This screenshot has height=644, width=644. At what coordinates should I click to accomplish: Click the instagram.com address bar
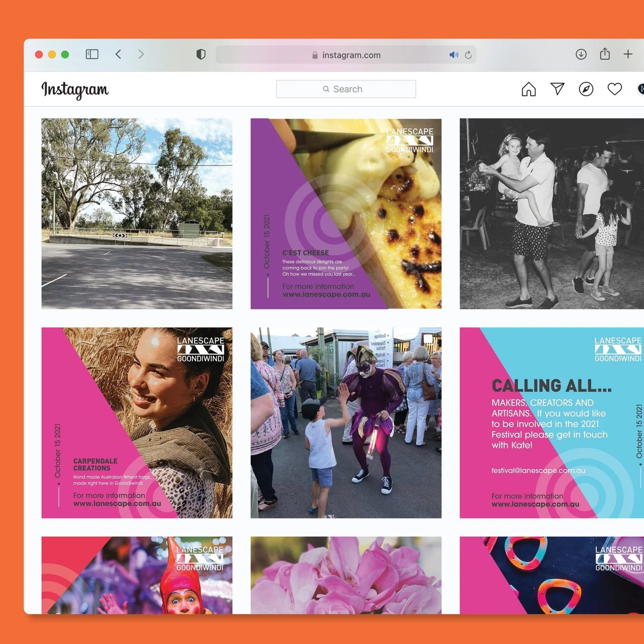click(346, 55)
